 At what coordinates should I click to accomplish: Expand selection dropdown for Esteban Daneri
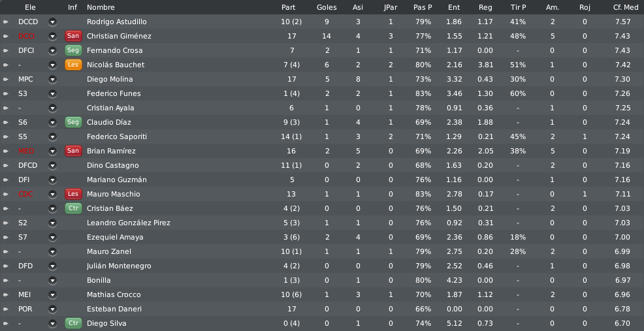(52, 309)
